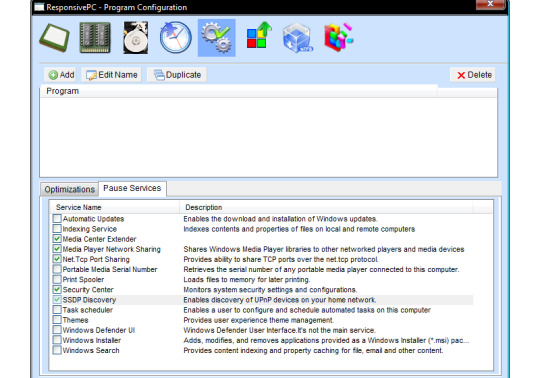
Task: Select 'Enables a user to configure' description
Action: pyautogui.click(x=307, y=310)
